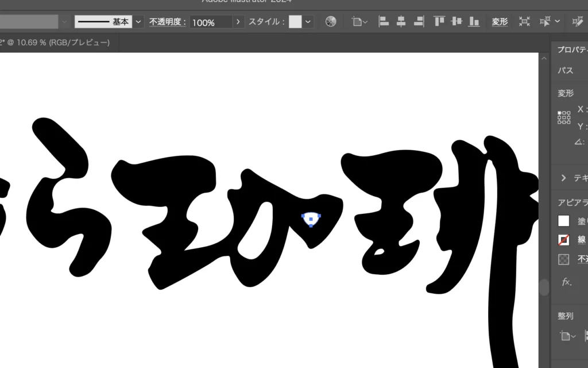Image resolution: width=588 pixels, height=368 pixels.
Task: Open the graphic style スタイル dropdown
Action: pos(308,22)
